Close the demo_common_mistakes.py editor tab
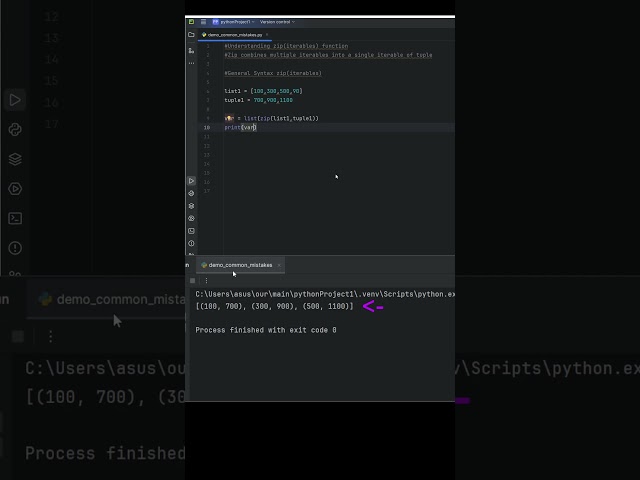This screenshot has width=640, height=480. 267,35
